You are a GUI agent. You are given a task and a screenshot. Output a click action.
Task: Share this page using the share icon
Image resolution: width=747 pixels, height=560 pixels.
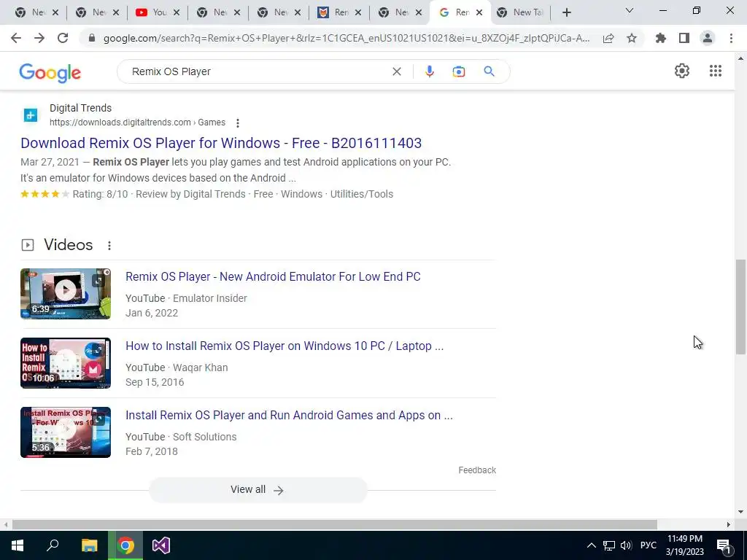[x=608, y=38]
